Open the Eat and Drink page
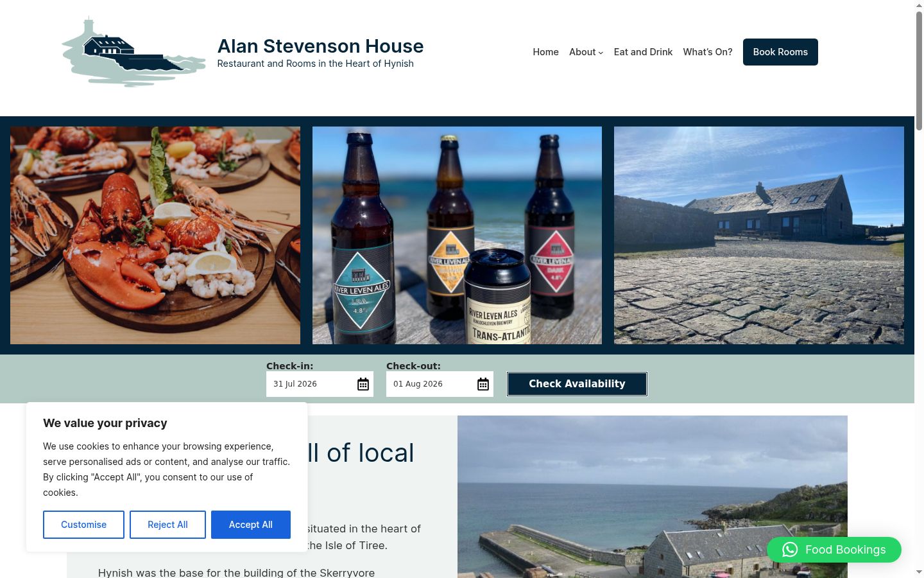 [x=643, y=52]
